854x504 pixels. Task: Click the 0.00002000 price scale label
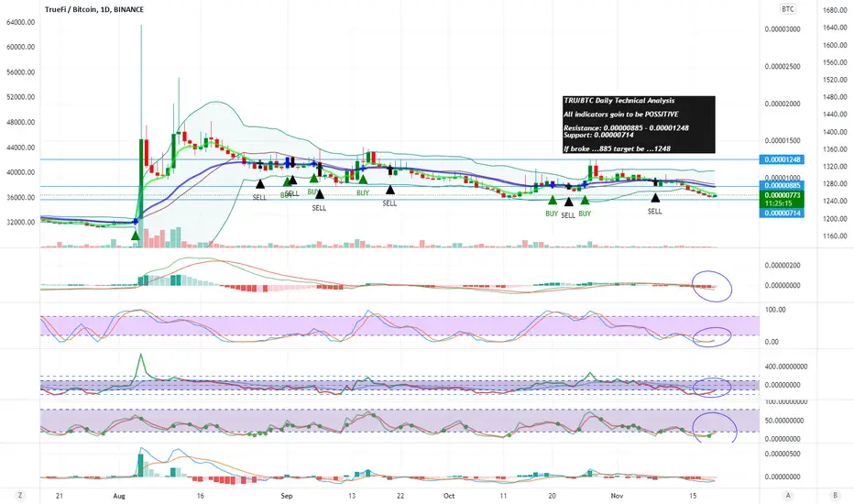[x=783, y=104]
